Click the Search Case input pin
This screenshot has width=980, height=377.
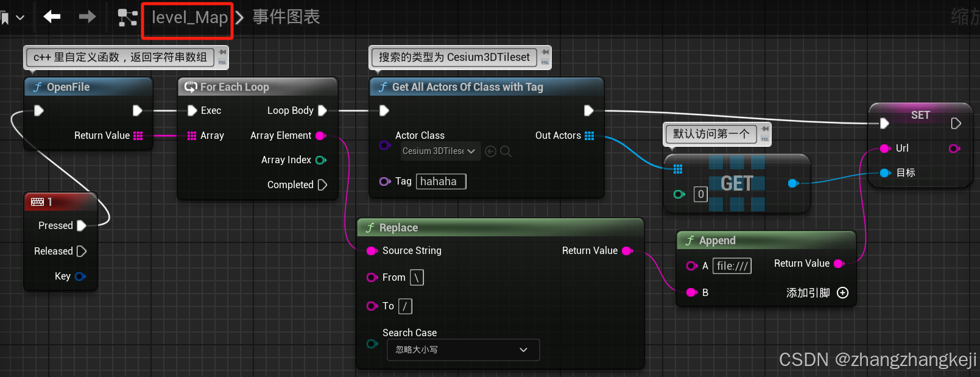click(x=372, y=344)
